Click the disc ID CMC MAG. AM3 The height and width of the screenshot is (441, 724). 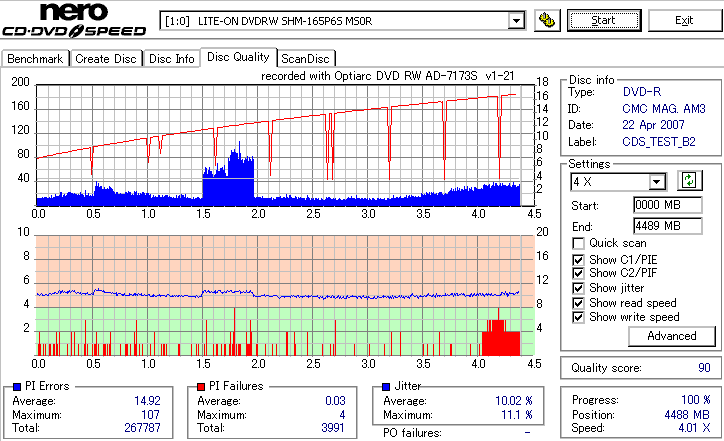click(664, 109)
